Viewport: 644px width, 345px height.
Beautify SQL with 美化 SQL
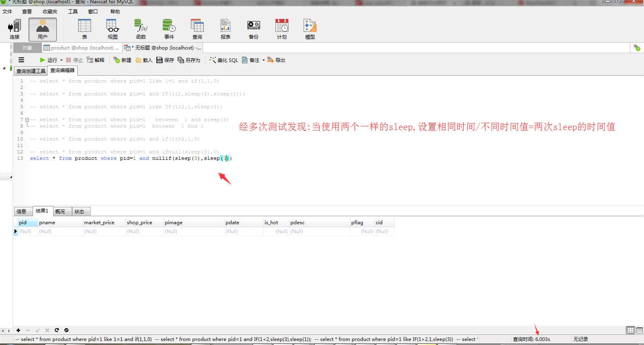224,60
